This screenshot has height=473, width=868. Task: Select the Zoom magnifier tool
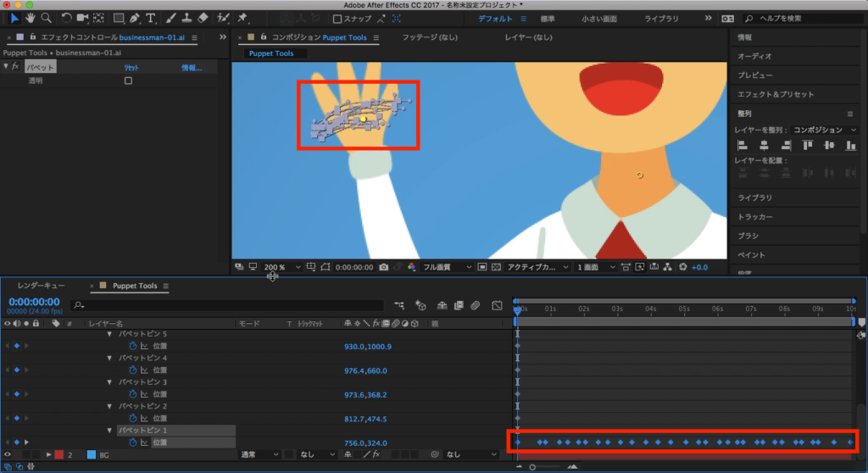46,18
